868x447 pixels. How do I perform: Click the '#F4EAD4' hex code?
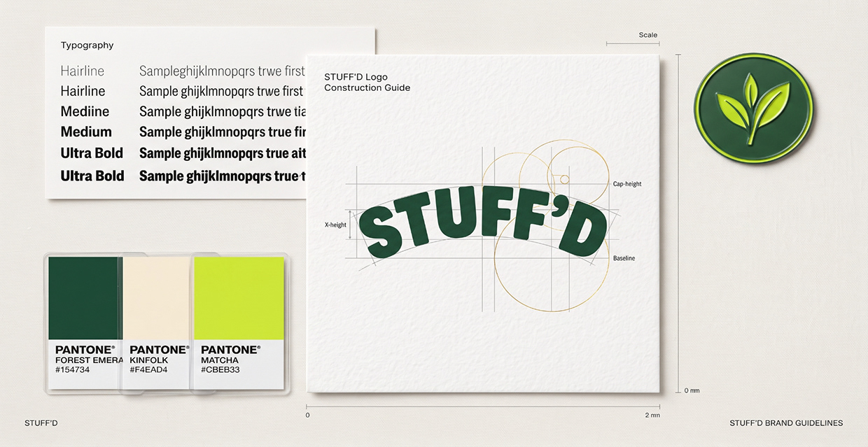click(149, 370)
